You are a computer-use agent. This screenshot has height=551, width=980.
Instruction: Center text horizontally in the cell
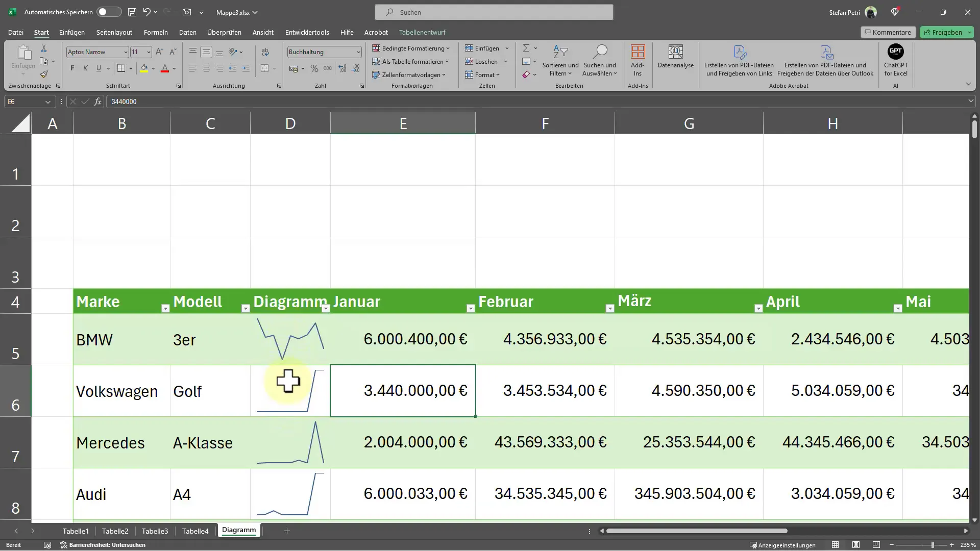pyautogui.click(x=206, y=68)
